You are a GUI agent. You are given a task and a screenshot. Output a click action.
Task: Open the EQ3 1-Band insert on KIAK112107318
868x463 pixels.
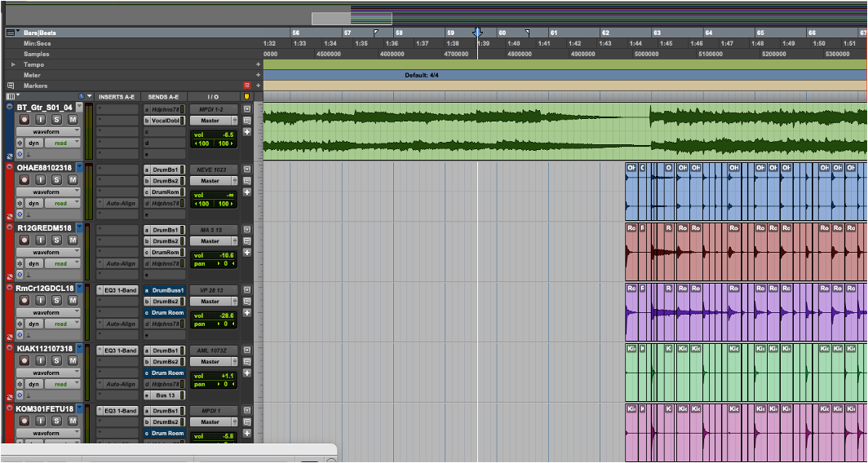(117, 351)
